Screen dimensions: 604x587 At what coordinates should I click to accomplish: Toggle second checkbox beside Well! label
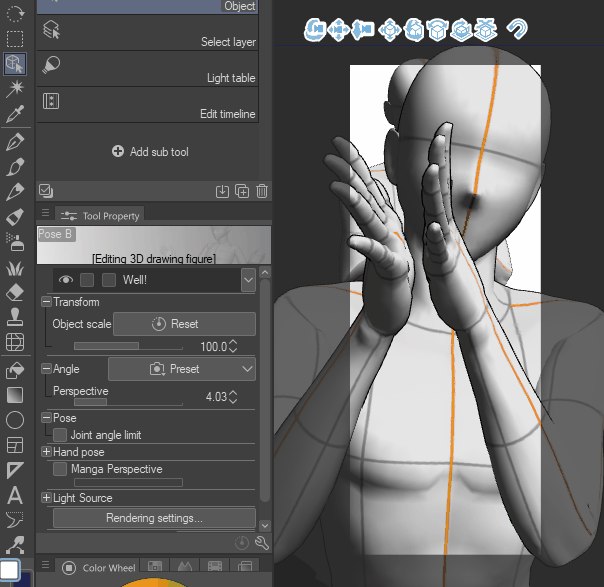point(109,280)
